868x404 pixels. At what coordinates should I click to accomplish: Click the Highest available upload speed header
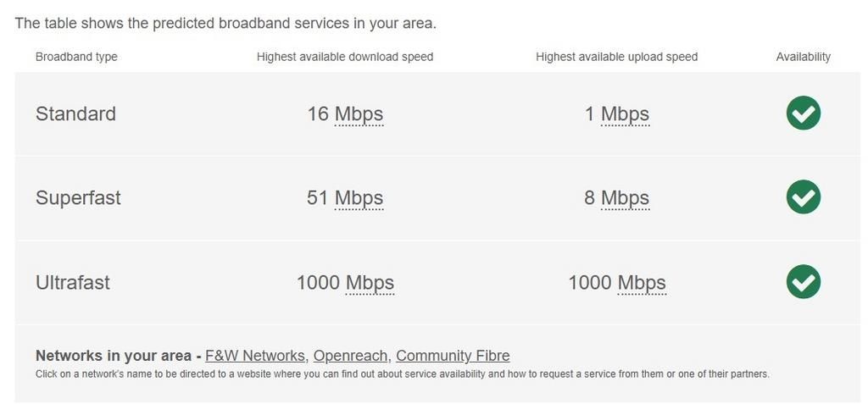(616, 57)
